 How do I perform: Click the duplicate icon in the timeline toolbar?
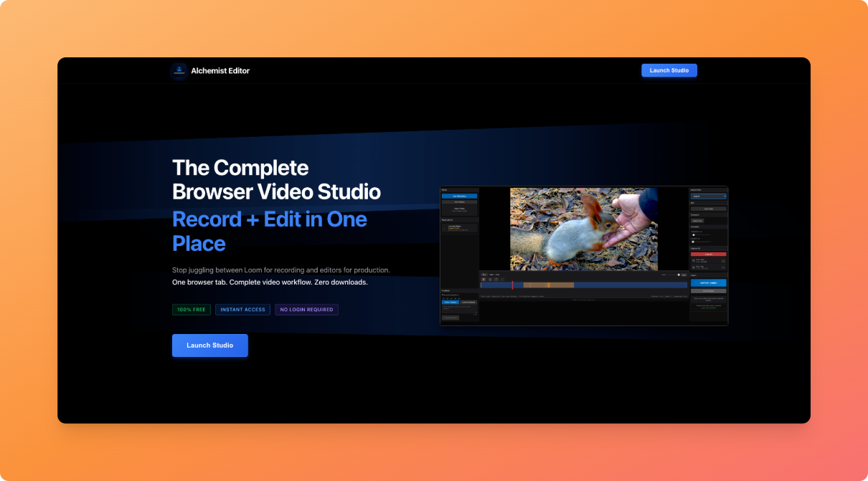496,279
